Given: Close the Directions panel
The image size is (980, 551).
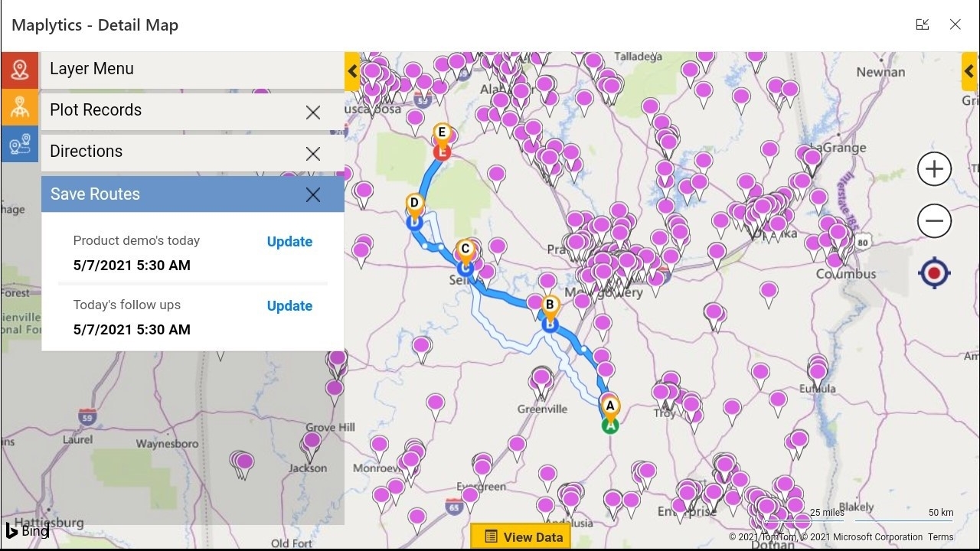Looking at the screenshot, I should click(x=313, y=154).
